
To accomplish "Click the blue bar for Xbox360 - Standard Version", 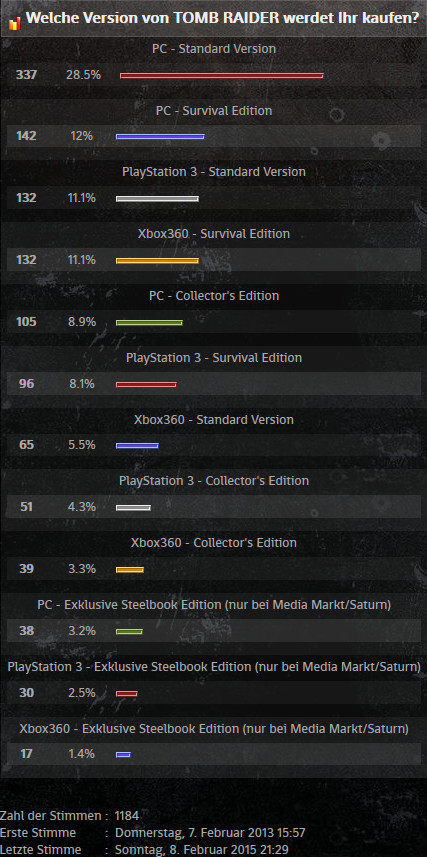I will [137, 445].
